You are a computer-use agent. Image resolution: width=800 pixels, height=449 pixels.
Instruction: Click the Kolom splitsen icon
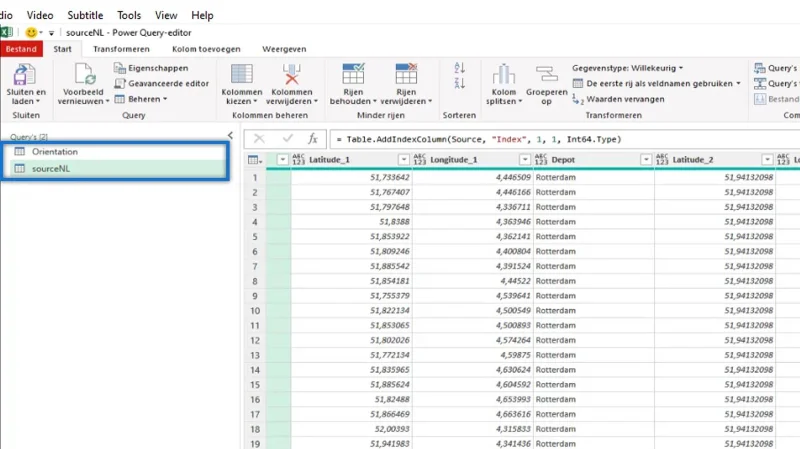pyautogui.click(x=503, y=74)
